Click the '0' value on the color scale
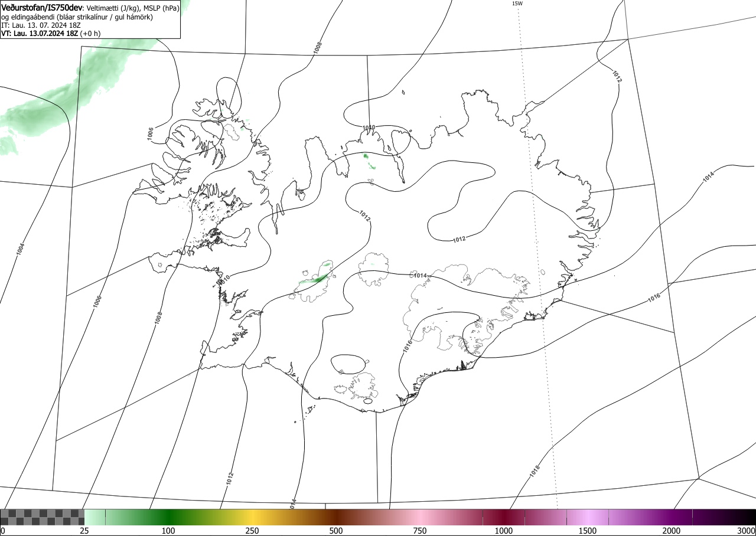Image resolution: width=756 pixels, height=536 pixels. [x=3, y=531]
